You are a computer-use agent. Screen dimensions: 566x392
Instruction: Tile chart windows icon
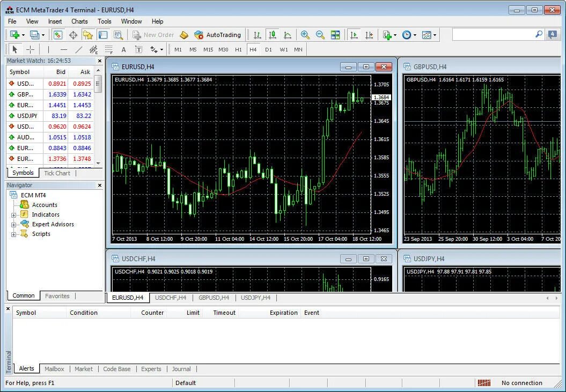point(335,35)
